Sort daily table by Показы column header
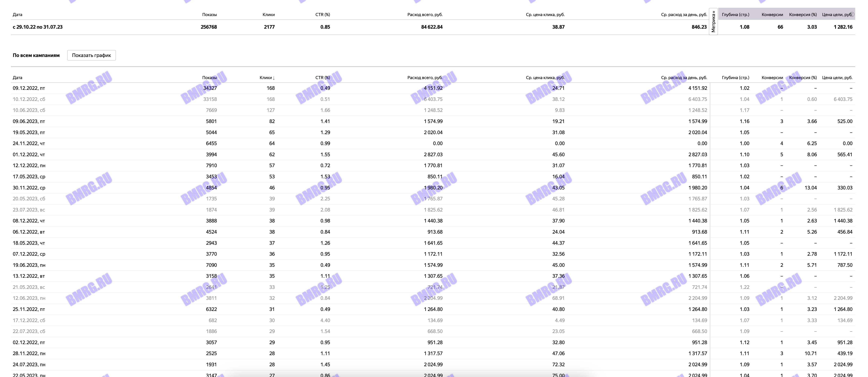 pos(209,78)
